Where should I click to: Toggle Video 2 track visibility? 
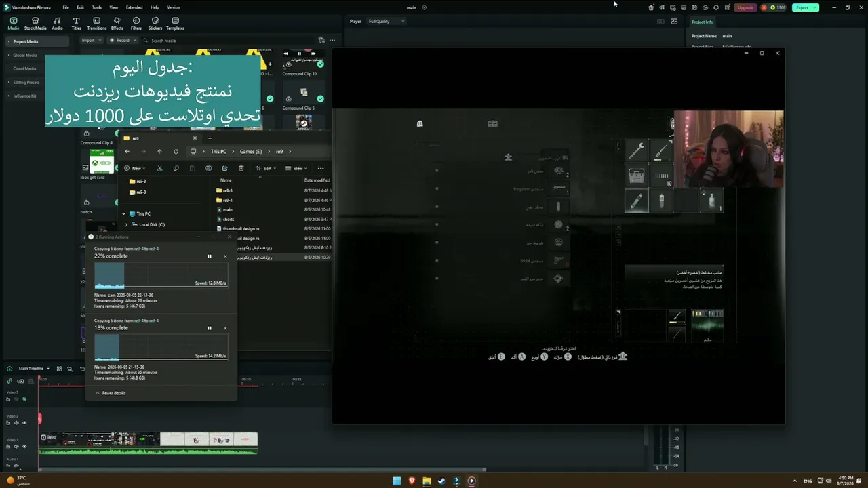tap(24, 423)
